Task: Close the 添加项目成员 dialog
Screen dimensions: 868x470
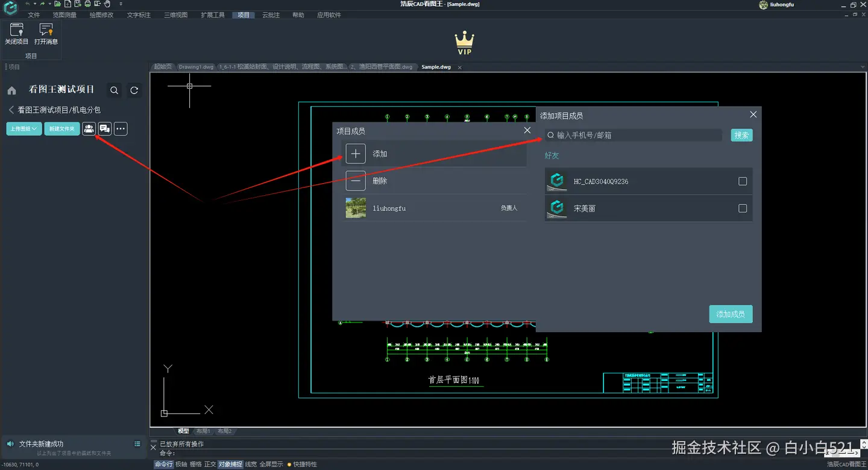Action: click(753, 114)
